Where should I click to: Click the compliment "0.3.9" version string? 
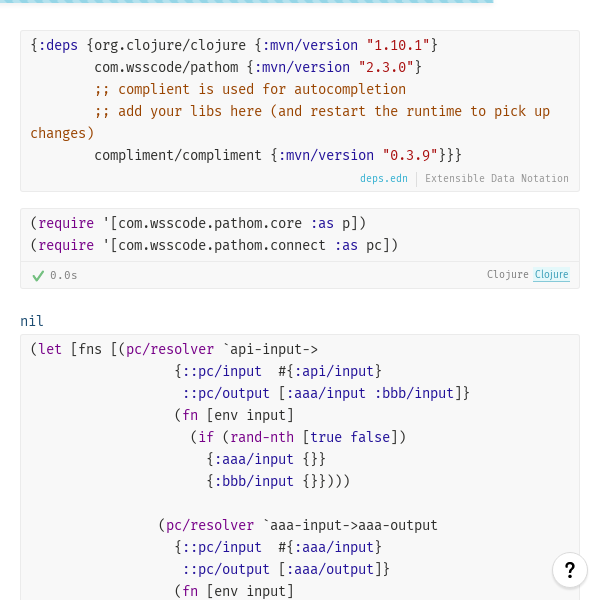click(x=410, y=155)
